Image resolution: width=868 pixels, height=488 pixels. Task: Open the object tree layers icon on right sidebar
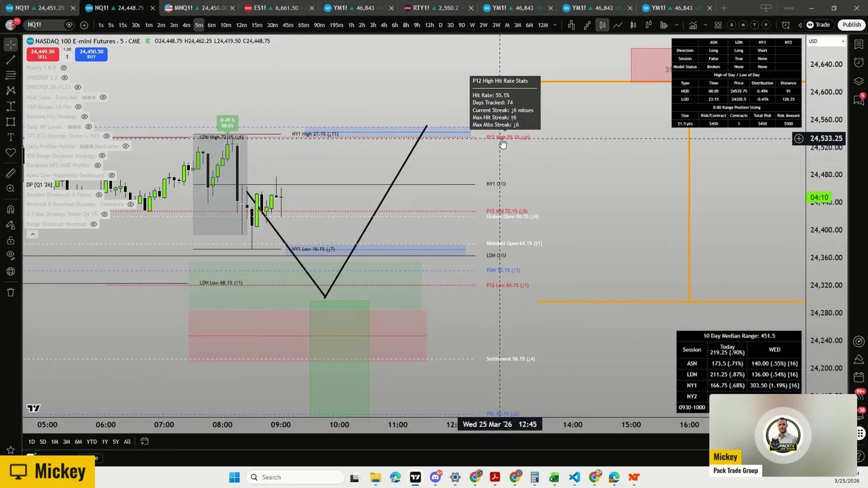(859, 81)
